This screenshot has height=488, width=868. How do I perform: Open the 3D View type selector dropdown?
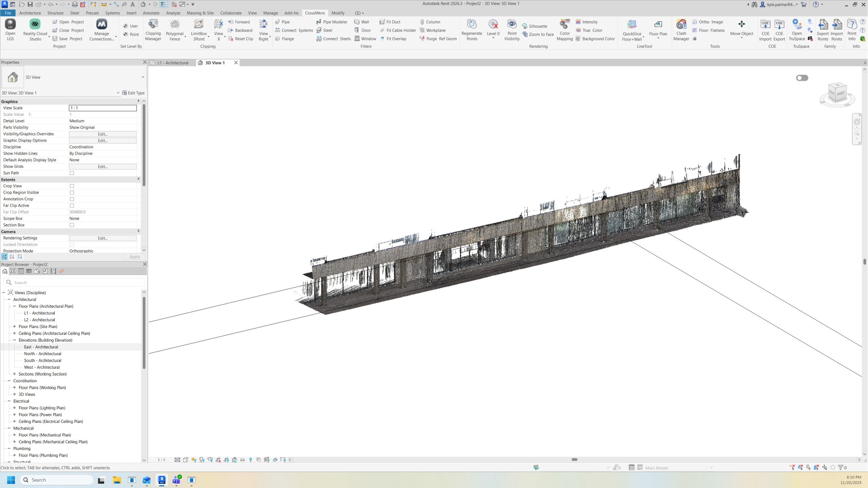[x=143, y=77]
